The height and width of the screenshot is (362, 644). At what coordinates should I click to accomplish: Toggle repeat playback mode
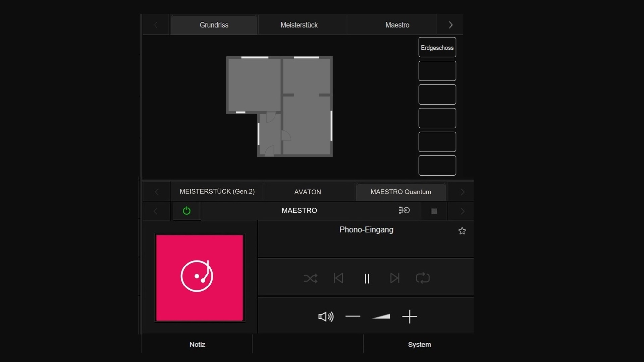pos(423,278)
